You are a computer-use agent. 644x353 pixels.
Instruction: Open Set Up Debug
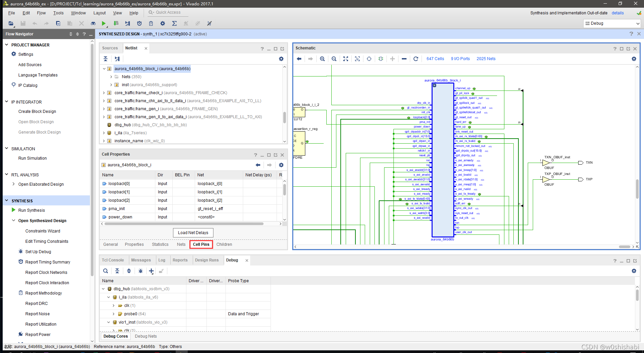click(x=38, y=252)
